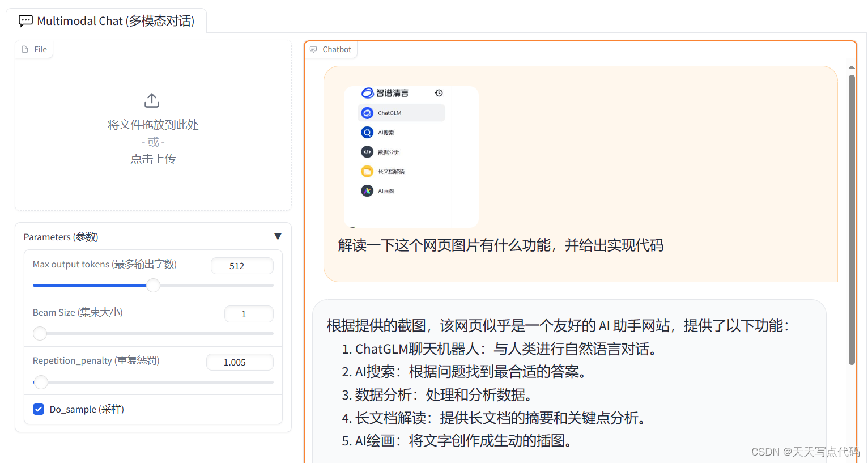Click the Max output tokens slider handle
The width and height of the screenshot is (868, 463).
tap(153, 285)
